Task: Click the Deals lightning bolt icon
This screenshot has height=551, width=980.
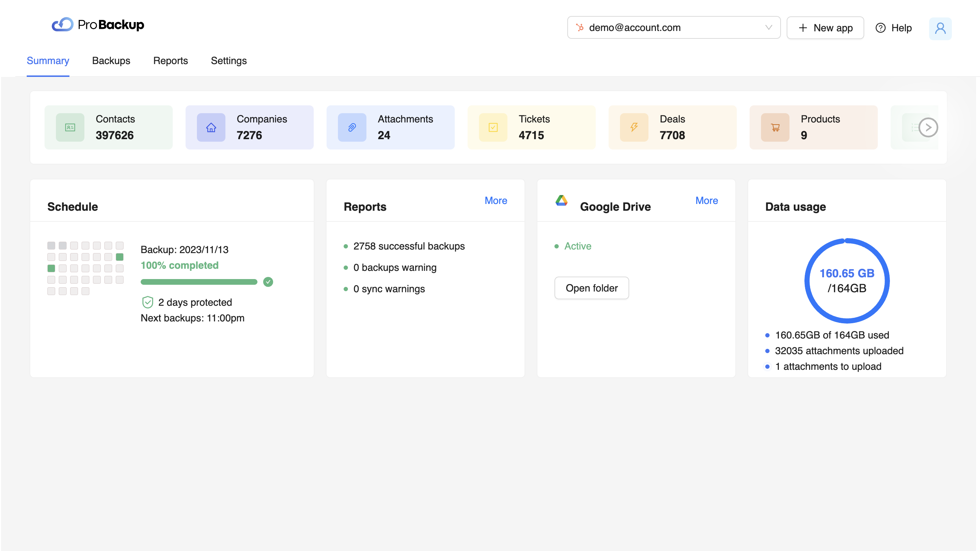Action: pyautogui.click(x=634, y=127)
